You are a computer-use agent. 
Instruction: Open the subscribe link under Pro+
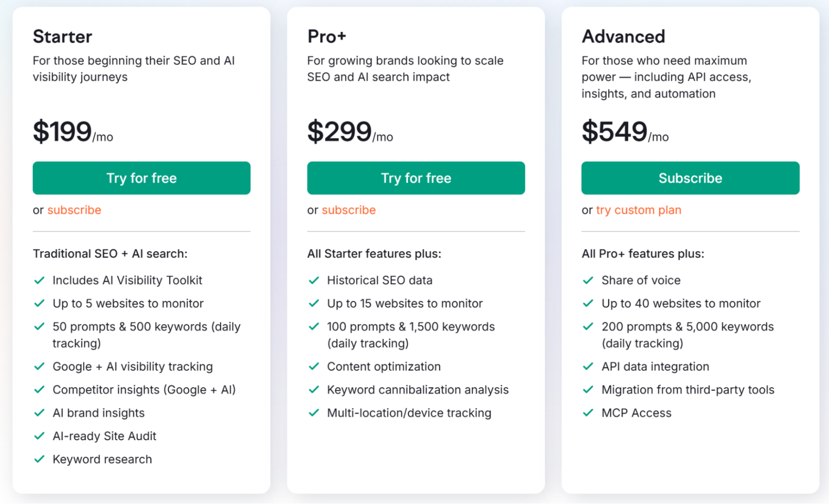(348, 210)
